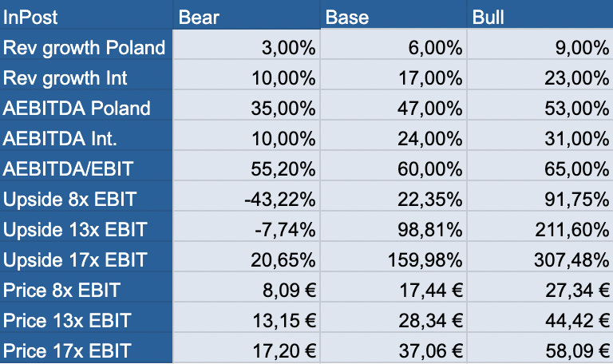The height and width of the screenshot is (364, 613).
Task: Select the cell showing -43,22%
Action: pos(247,196)
